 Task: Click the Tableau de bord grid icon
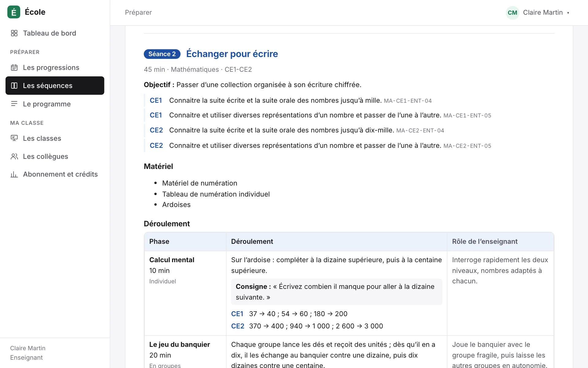[x=14, y=33]
